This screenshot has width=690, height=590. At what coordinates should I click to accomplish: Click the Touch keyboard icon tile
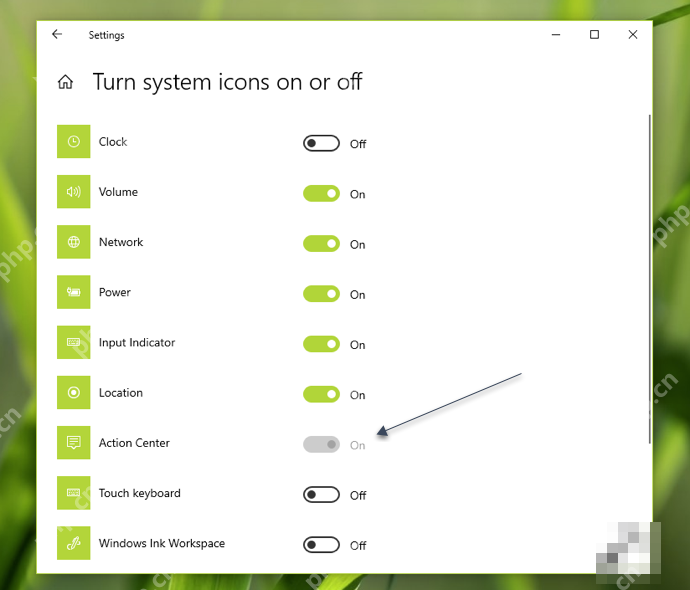pos(73,492)
